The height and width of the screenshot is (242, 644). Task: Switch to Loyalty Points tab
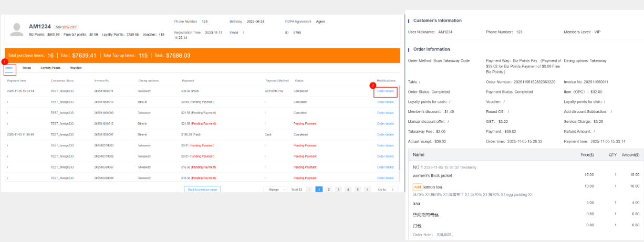click(50, 68)
